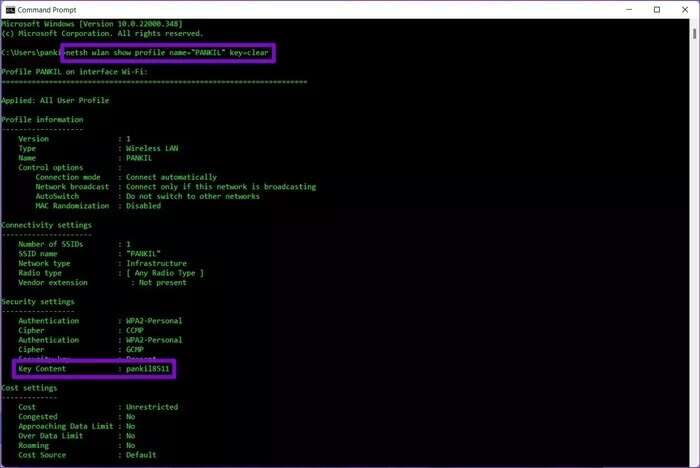Click the netsh wlan show profile command

click(x=167, y=53)
